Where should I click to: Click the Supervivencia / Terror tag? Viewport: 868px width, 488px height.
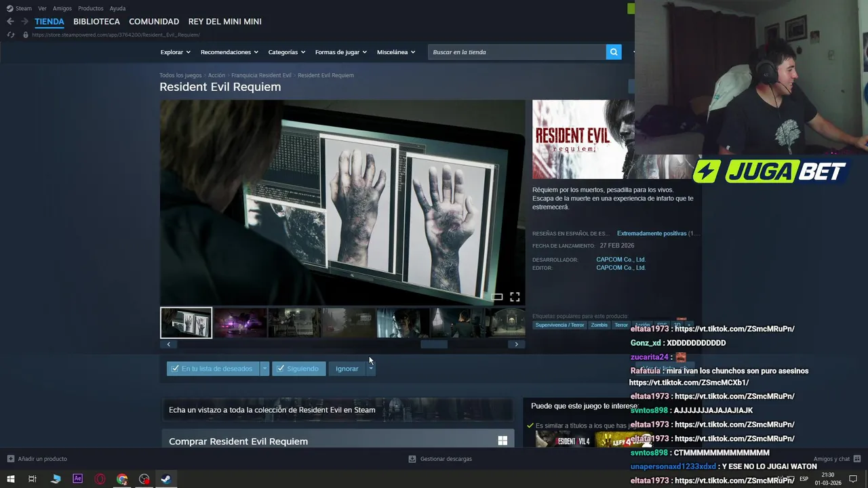(x=559, y=325)
